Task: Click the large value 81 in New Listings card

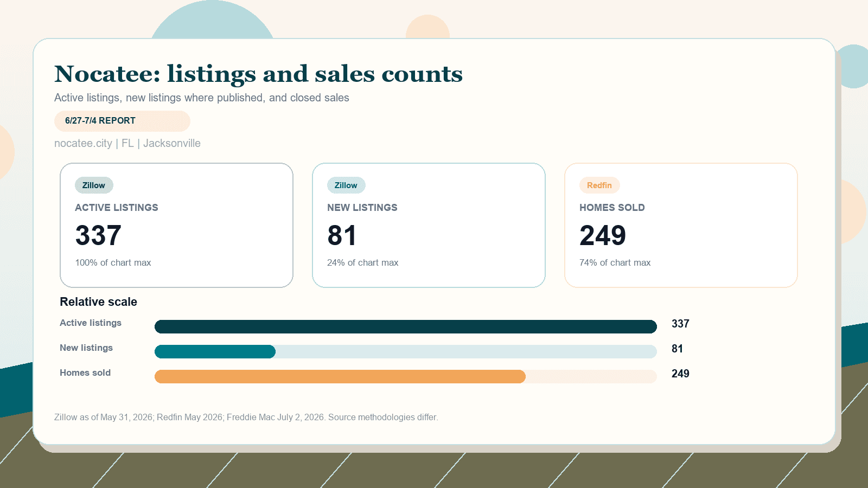Action: coord(342,235)
